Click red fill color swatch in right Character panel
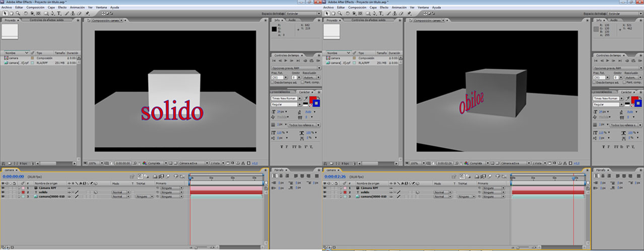This screenshot has width=644, height=251. [x=634, y=98]
